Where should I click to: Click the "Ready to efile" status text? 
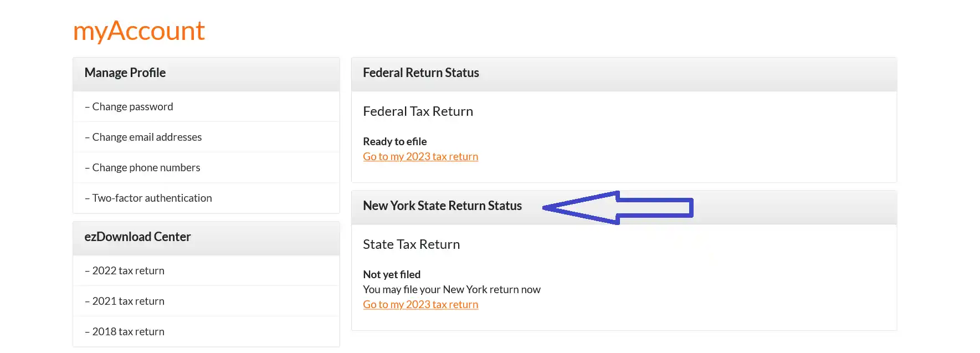(394, 141)
